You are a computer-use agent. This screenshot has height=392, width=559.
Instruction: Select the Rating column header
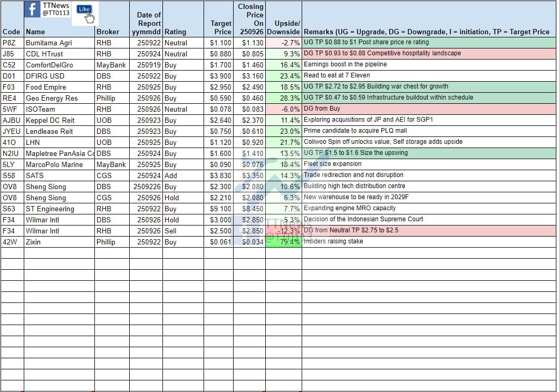(183, 19)
